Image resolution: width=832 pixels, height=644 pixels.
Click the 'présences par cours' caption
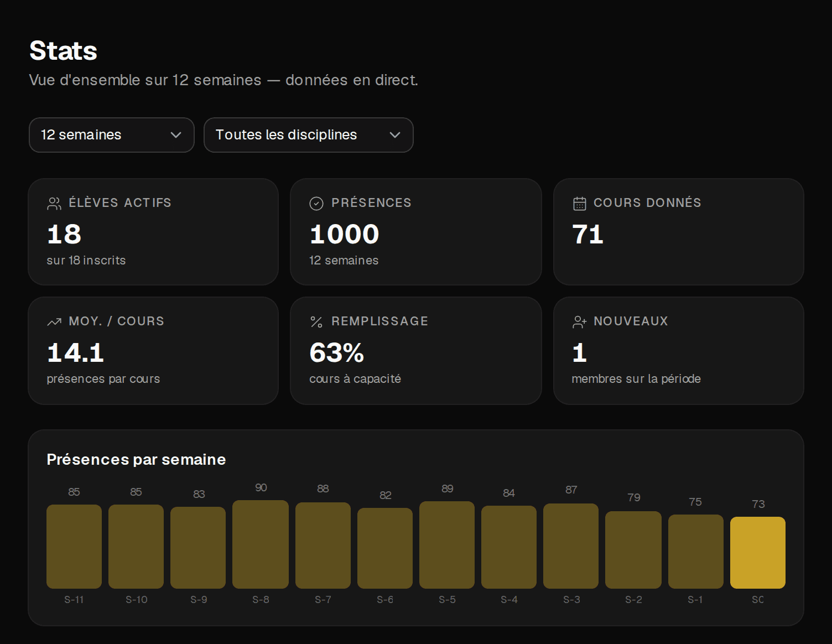click(x=103, y=378)
